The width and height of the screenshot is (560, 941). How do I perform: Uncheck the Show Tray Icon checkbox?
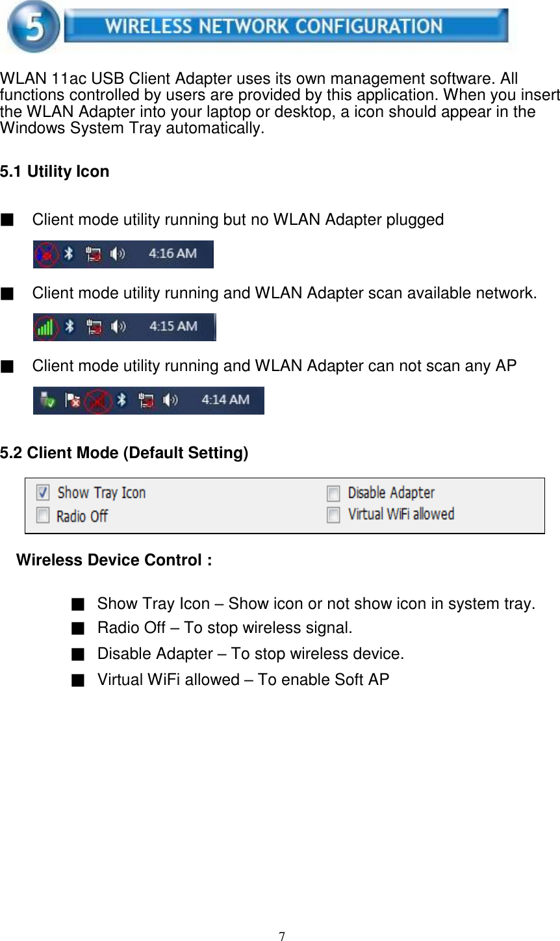(x=43, y=493)
